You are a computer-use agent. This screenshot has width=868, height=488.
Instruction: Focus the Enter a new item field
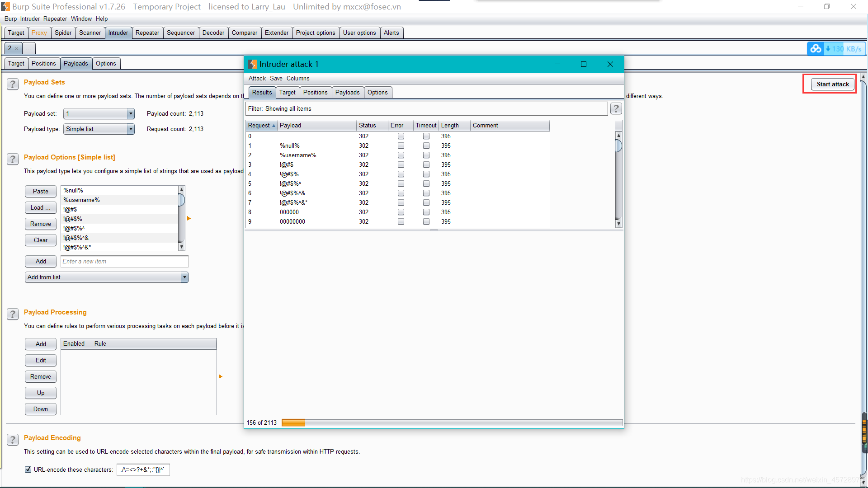point(124,261)
